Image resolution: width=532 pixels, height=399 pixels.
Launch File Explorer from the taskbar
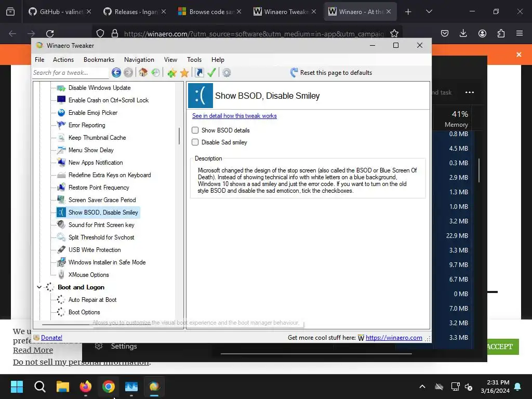63,386
